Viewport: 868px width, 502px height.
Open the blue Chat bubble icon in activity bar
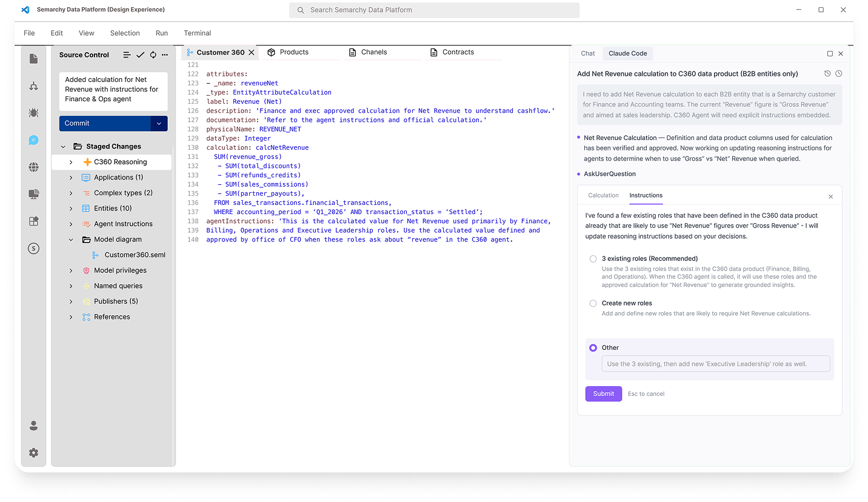(33, 140)
